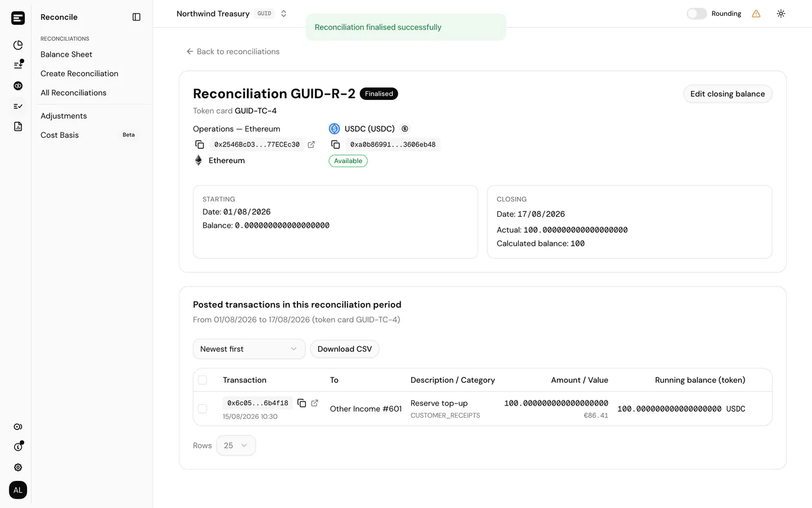Click the app logo icon at top of sidebar

(18, 18)
